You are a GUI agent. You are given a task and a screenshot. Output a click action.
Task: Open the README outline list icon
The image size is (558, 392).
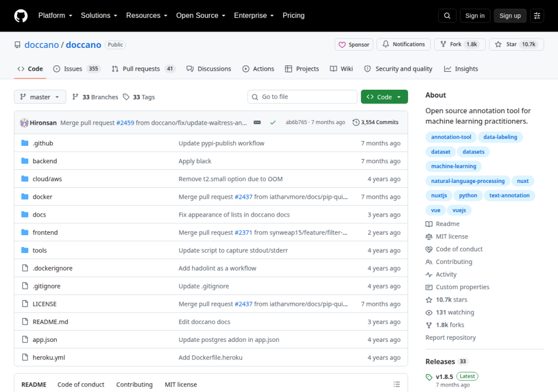[397, 384]
